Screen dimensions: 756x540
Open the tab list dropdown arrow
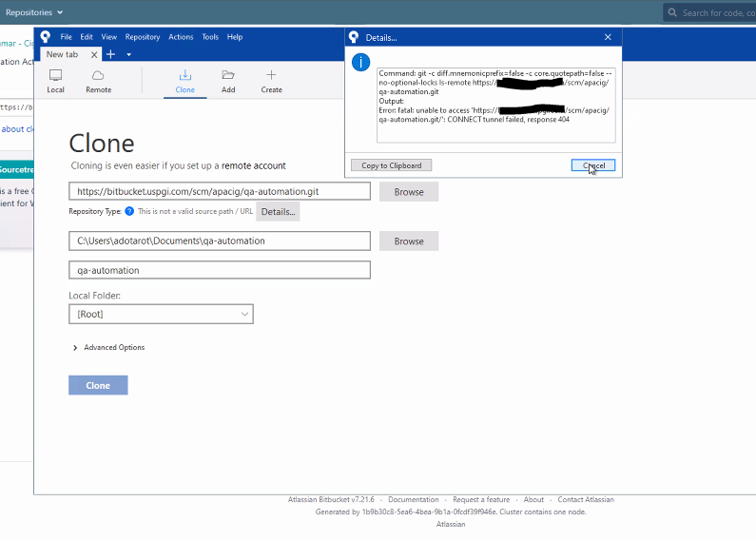(128, 55)
